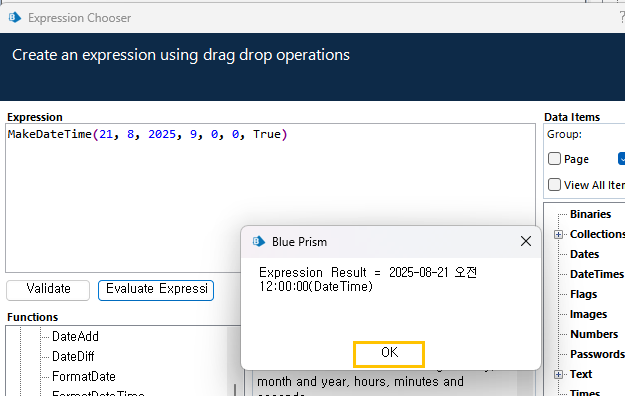The height and width of the screenshot is (396, 625).
Task: Click the Blue Prism icon in the result dialog
Action: (259, 241)
